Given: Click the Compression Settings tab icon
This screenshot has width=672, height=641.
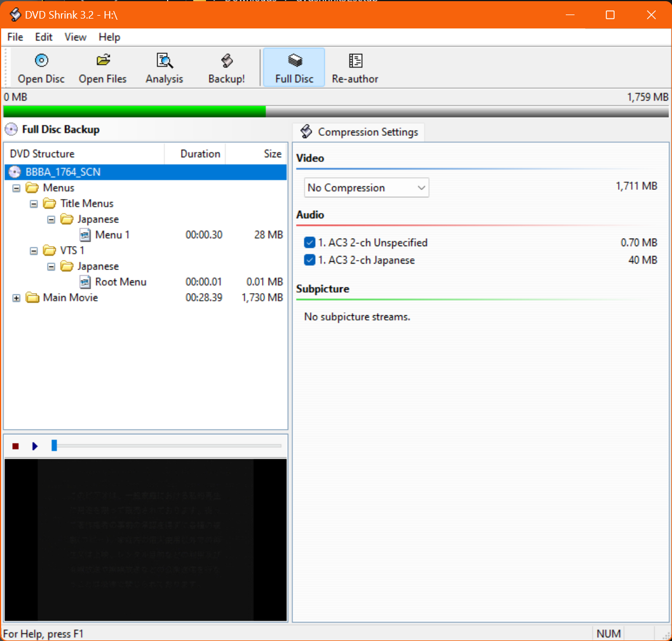Looking at the screenshot, I should click(306, 132).
